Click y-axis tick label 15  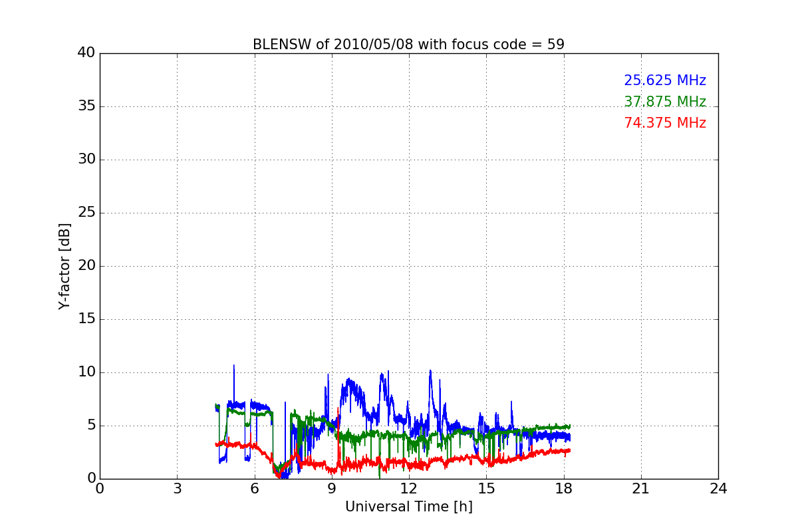point(86,319)
